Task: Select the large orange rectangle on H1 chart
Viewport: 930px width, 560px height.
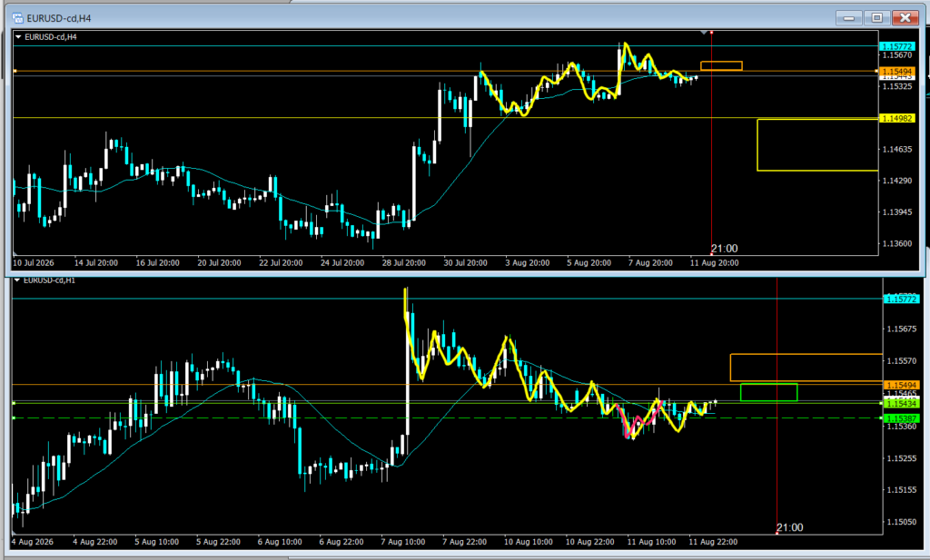Action: click(x=806, y=368)
